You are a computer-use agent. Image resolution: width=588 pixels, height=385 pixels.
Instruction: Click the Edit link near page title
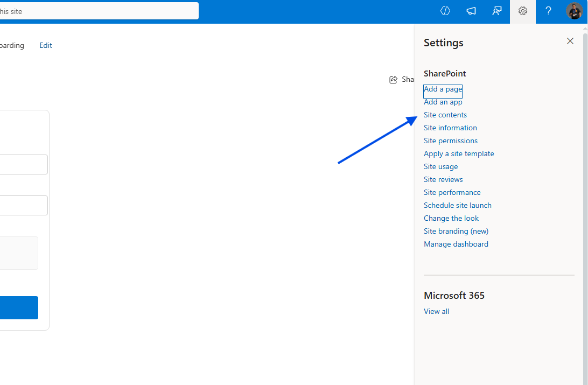pos(46,46)
